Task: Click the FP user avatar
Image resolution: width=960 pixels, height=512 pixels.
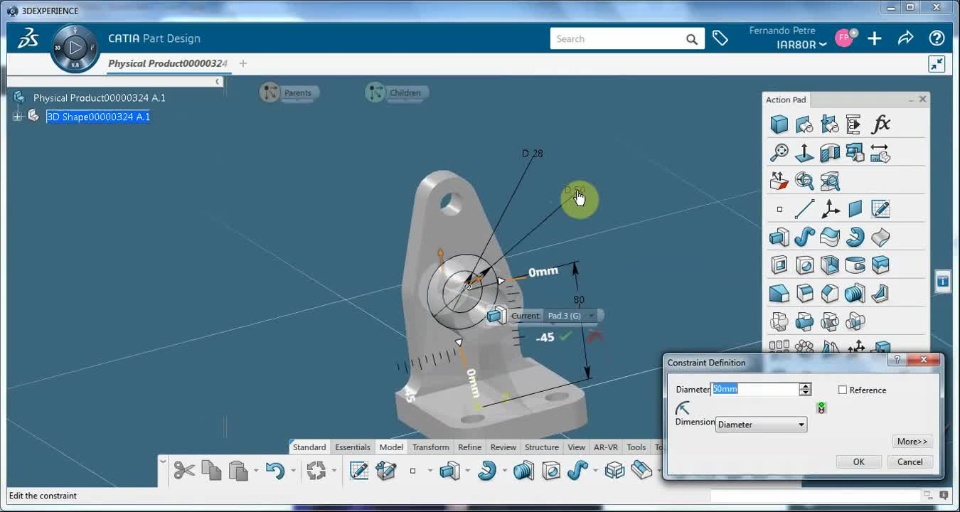Action: [x=846, y=38]
